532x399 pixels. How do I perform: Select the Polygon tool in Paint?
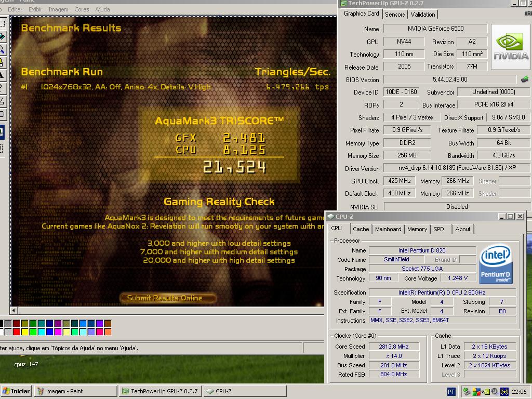coord(2,100)
